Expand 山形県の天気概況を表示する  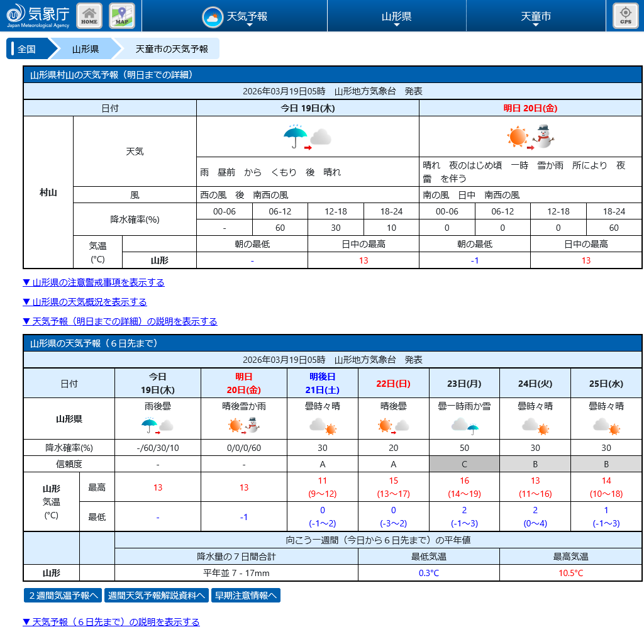click(x=85, y=302)
